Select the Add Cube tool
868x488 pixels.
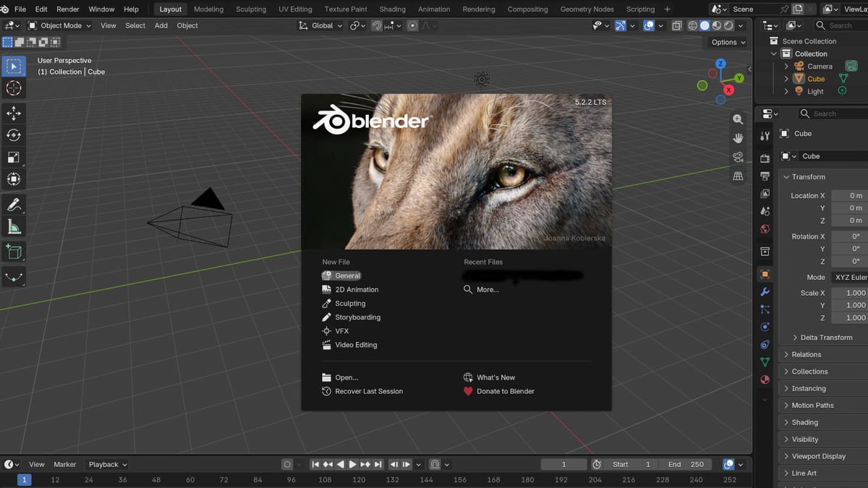click(14, 252)
